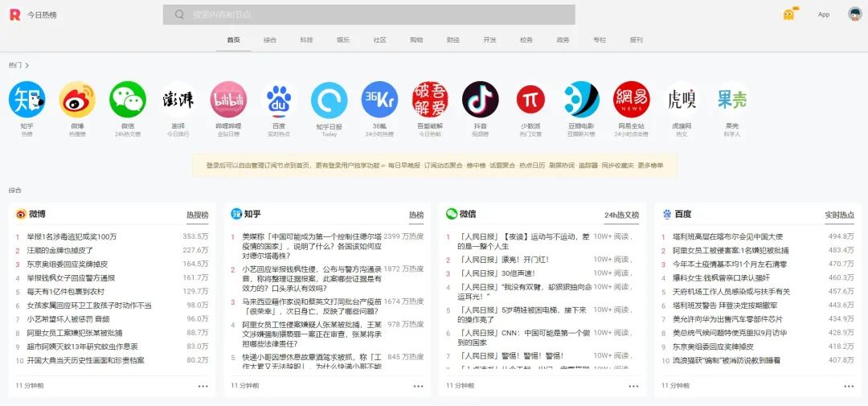
Task: Open 塔利班发警告 拜登决定按期撤军 headline
Action: 725,306
